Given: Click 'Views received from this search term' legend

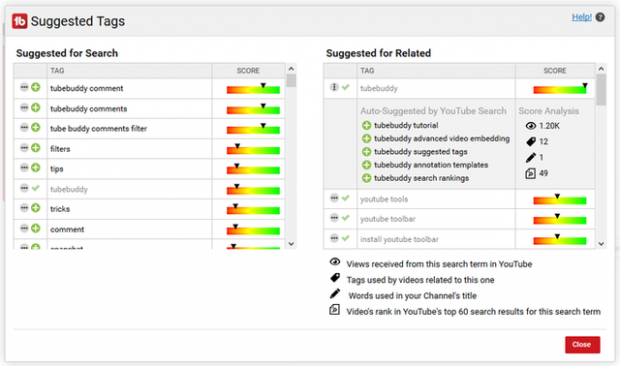Looking at the screenshot, I should pyautogui.click(x=439, y=264).
